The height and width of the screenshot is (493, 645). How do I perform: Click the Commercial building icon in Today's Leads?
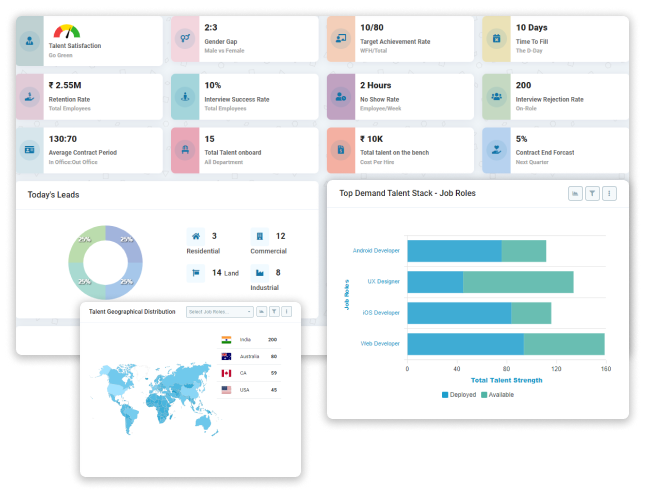pyautogui.click(x=259, y=237)
